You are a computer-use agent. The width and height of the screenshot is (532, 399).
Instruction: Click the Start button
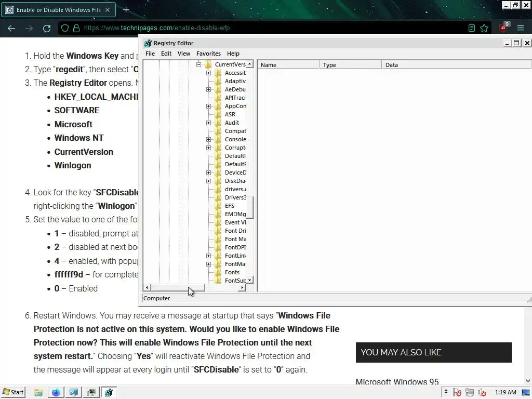coord(13,393)
